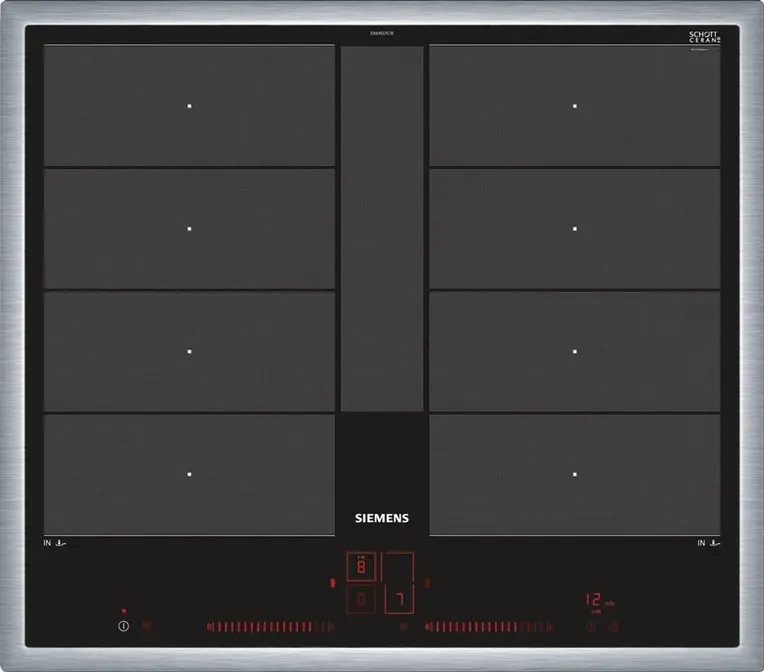Tap the right IN induction symbol
Viewport: 764px width, 672px height.
click(708, 543)
